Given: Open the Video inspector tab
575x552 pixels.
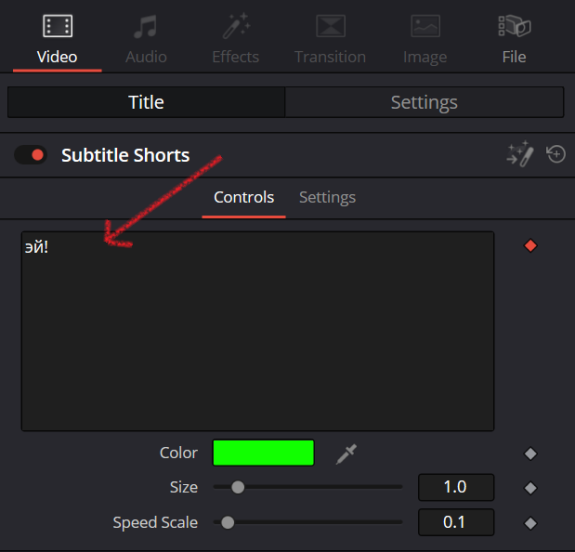Looking at the screenshot, I should pos(57,40).
